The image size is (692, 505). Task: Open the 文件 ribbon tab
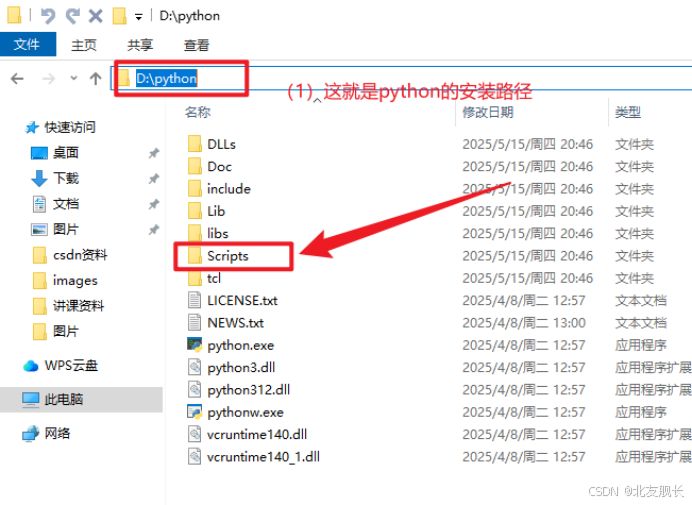[27, 44]
